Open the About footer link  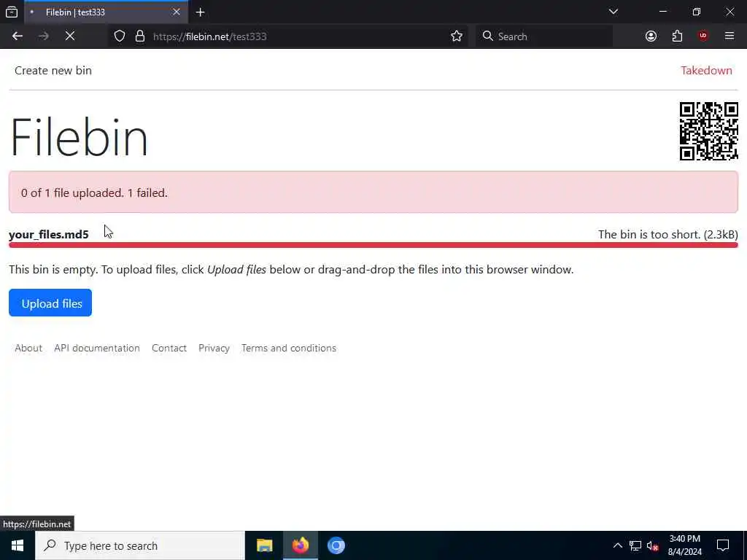coord(28,348)
